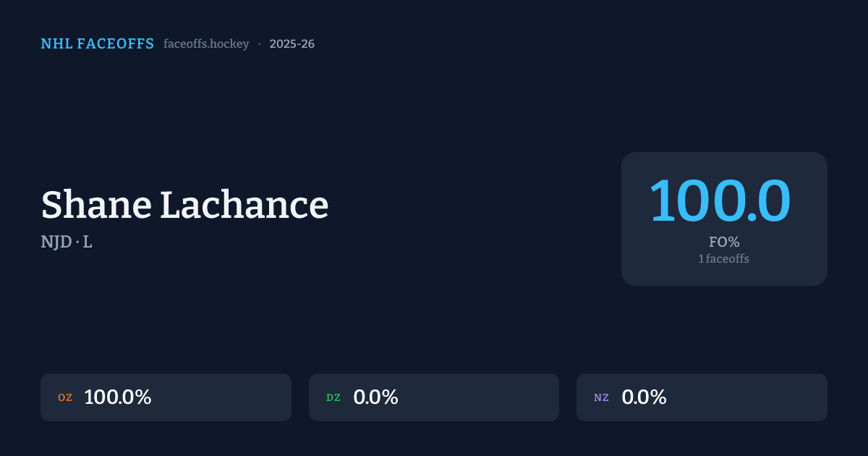Click the L position letter beside NJD
The width and height of the screenshot is (868, 456).
pyautogui.click(x=88, y=242)
